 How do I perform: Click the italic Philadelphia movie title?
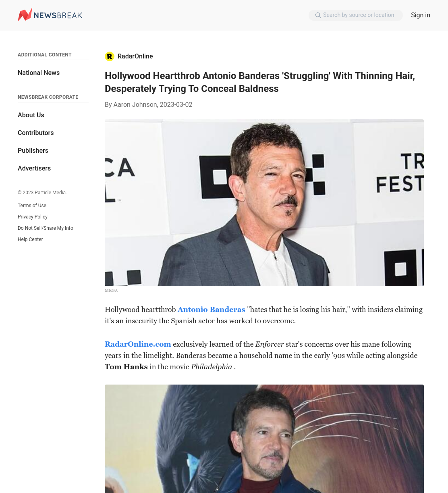(x=212, y=367)
